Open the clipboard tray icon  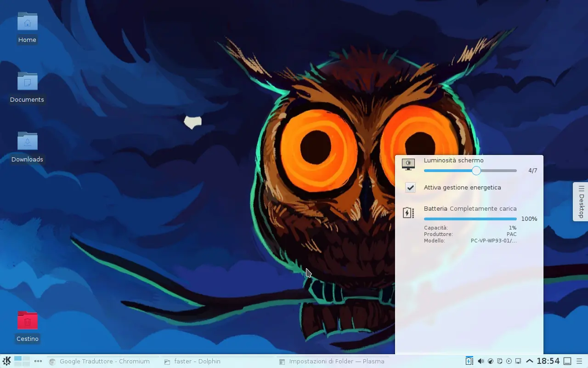click(x=500, y=361)
